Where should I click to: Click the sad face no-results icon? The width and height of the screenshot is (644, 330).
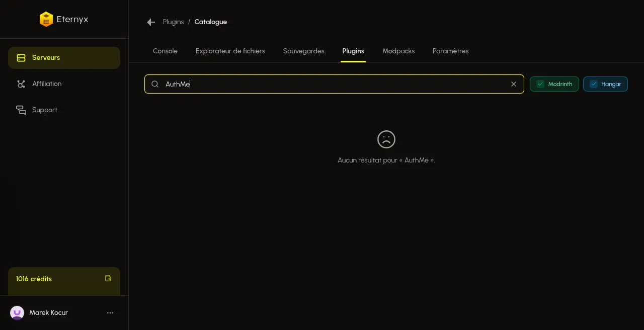(386, 139)
